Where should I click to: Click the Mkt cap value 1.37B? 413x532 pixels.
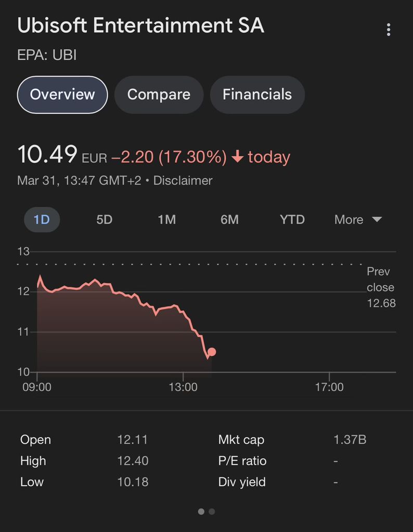click(x=350, y=440)
